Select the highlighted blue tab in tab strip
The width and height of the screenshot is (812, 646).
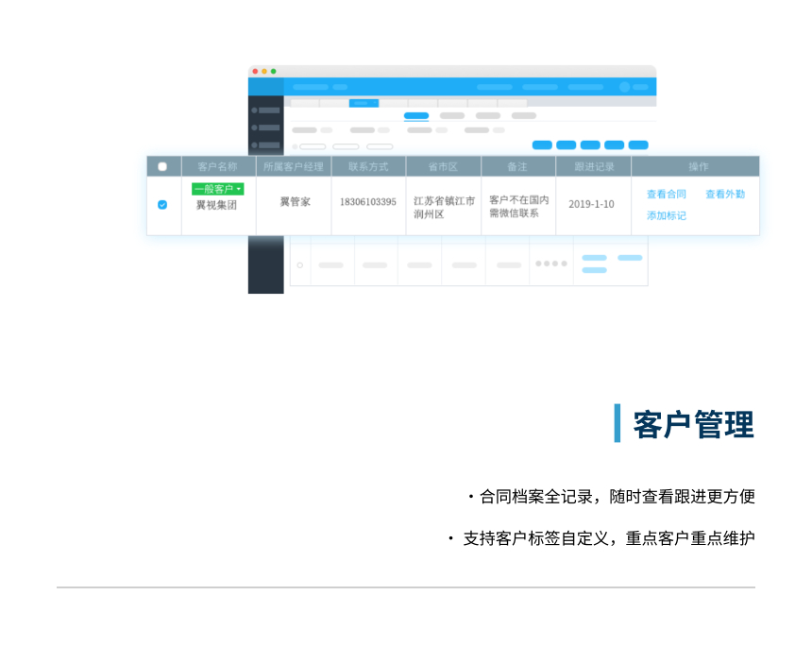tap(364, 103)
